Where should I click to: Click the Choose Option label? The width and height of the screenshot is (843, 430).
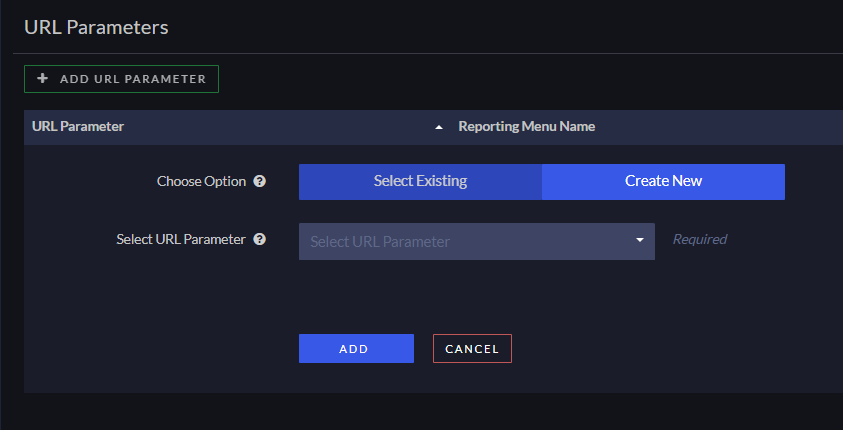coord(201,182)
